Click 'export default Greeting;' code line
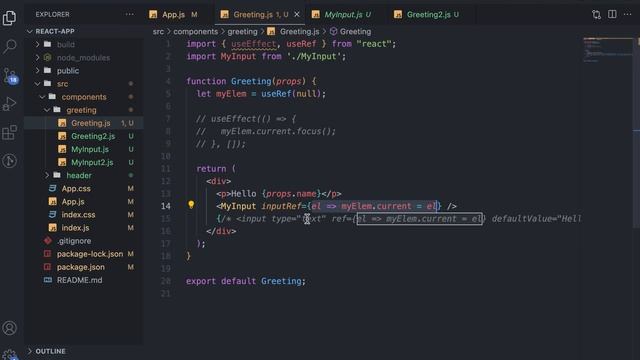Screen dimensions: 640x360 [245, 281]
